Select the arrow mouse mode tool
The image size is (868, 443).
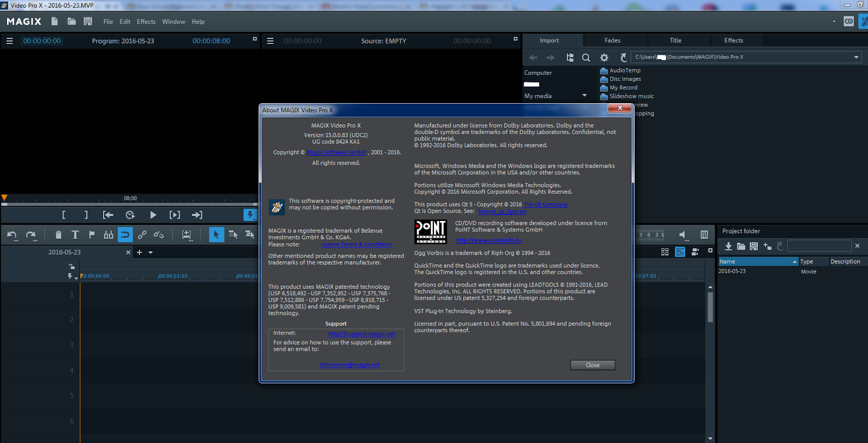pos(216,235)
